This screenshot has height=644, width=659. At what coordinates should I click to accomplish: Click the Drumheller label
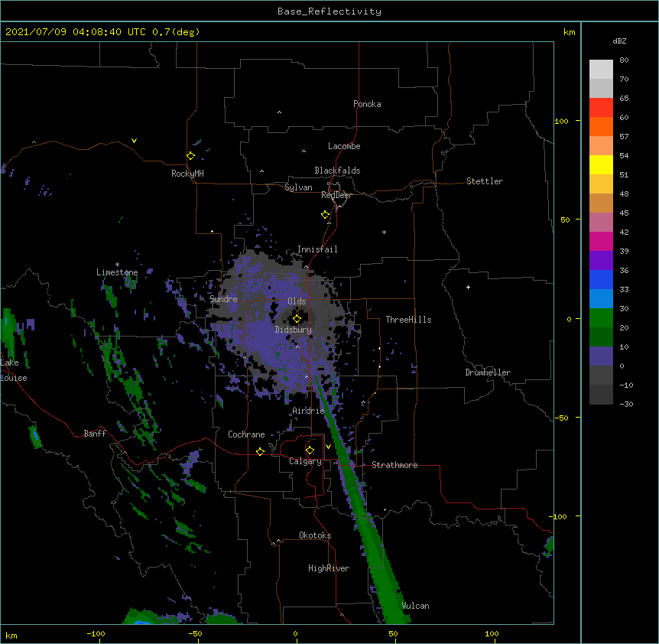tap(488, 372)
